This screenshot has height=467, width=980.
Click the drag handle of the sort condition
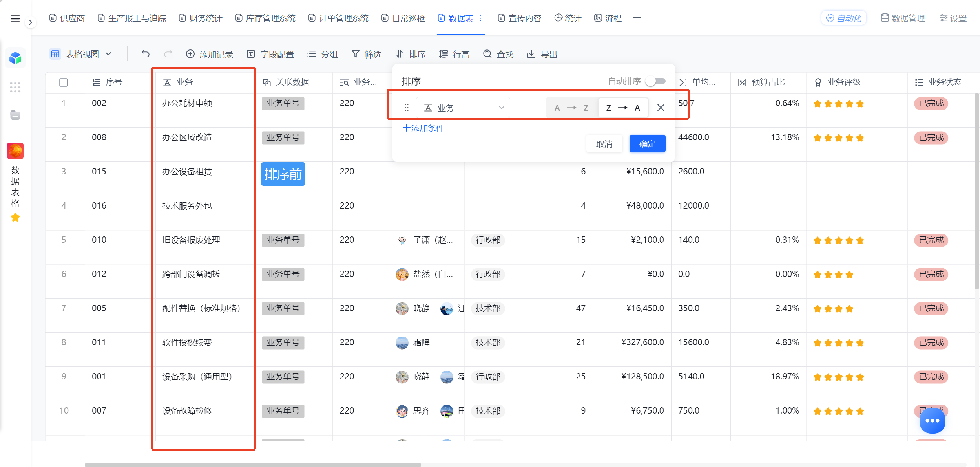coord(407,108)
